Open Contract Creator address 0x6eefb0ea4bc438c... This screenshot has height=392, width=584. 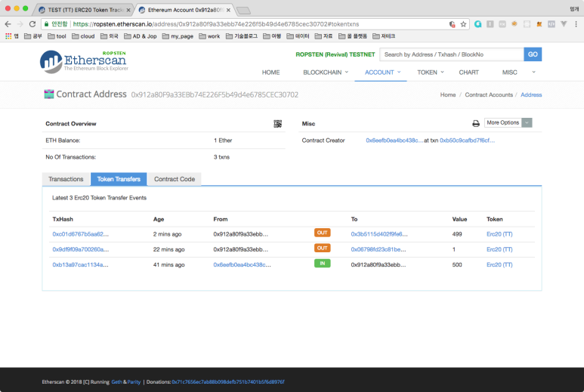(394, 140)
